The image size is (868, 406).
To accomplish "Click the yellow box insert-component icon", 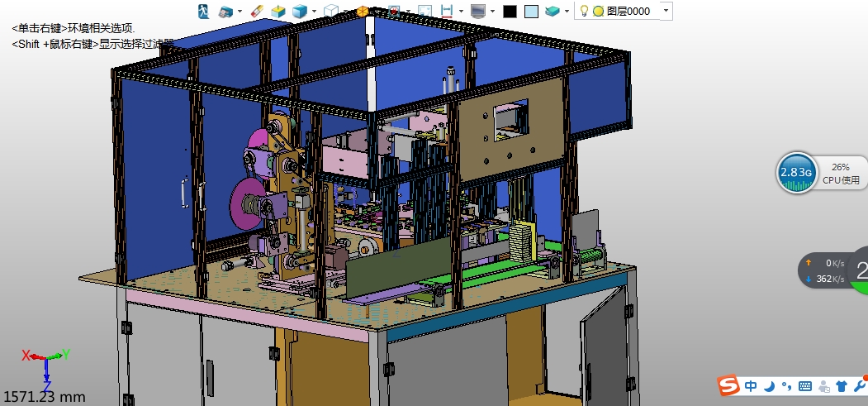I will 277,11.
